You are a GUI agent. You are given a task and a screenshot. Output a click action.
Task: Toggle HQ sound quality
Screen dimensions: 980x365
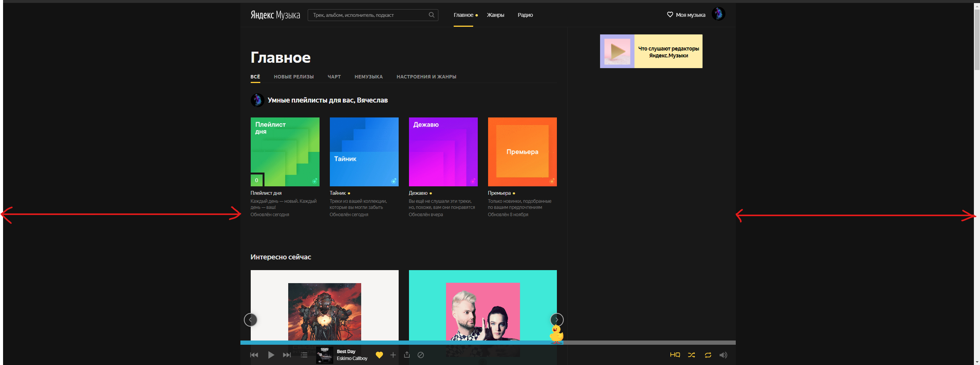(x=675, y=355)
